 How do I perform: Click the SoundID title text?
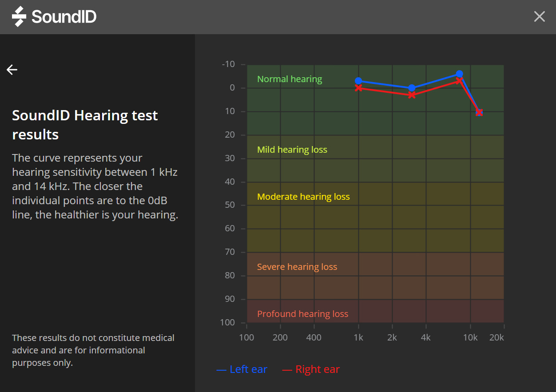point(64,17)
